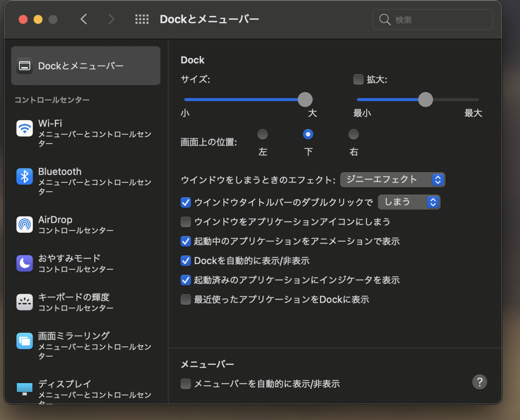Select the 左 position radio button
This screenshot has height=420, width=520.
click(263, 134)
